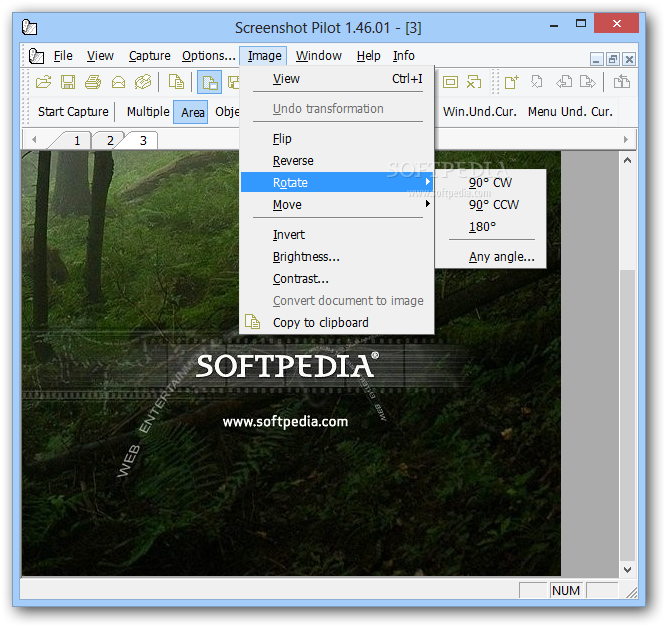Open the Help menu
Viewport: 666px width, 627px height.
(x=368, y=56)
